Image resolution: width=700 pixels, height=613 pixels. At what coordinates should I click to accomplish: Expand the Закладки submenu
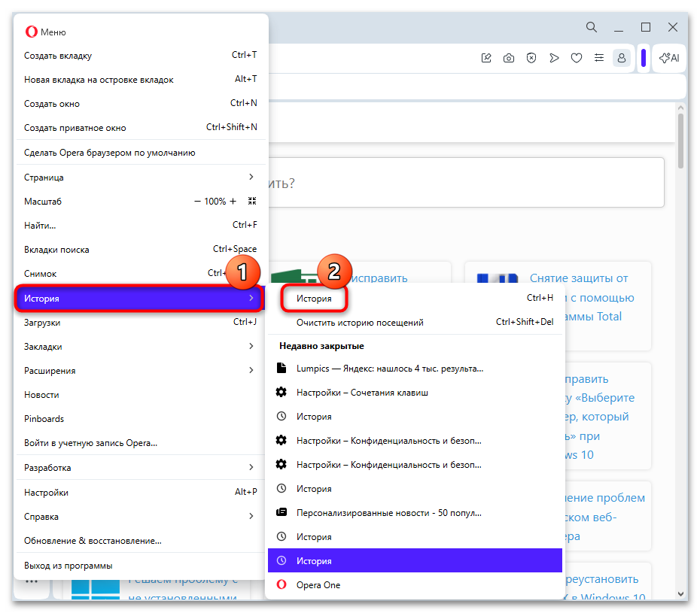(141, 347)
